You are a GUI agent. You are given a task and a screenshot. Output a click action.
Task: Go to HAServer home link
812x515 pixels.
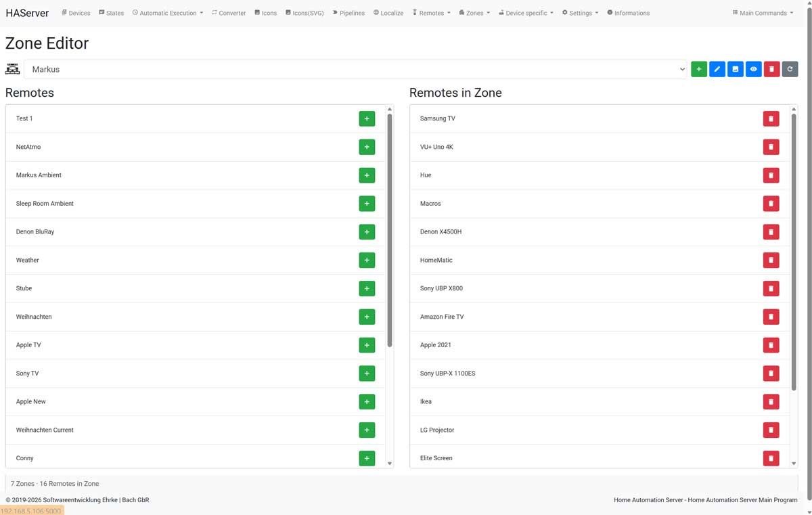tap(27, 13)
